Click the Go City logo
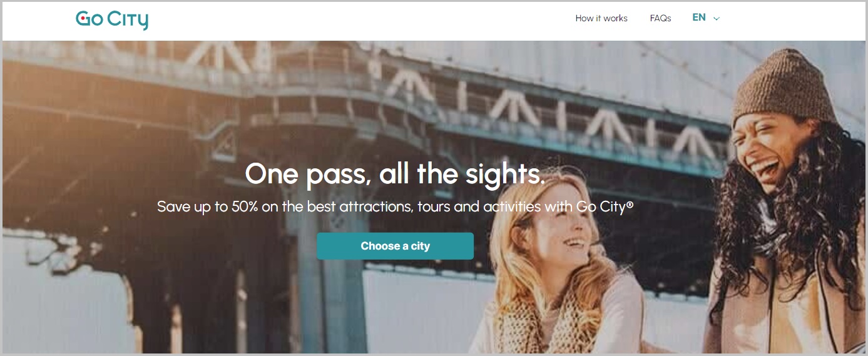 [x=112, y=19]
